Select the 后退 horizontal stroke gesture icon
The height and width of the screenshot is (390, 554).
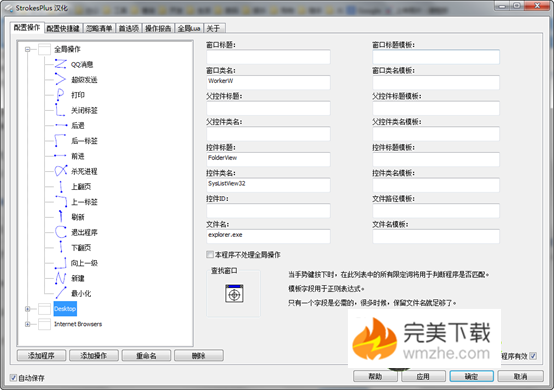coord(60,125)
